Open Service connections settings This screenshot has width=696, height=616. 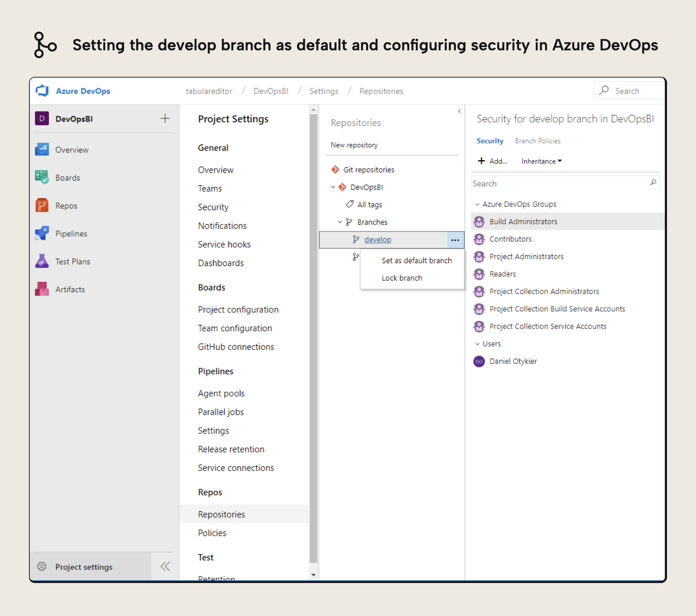(236, 468)
